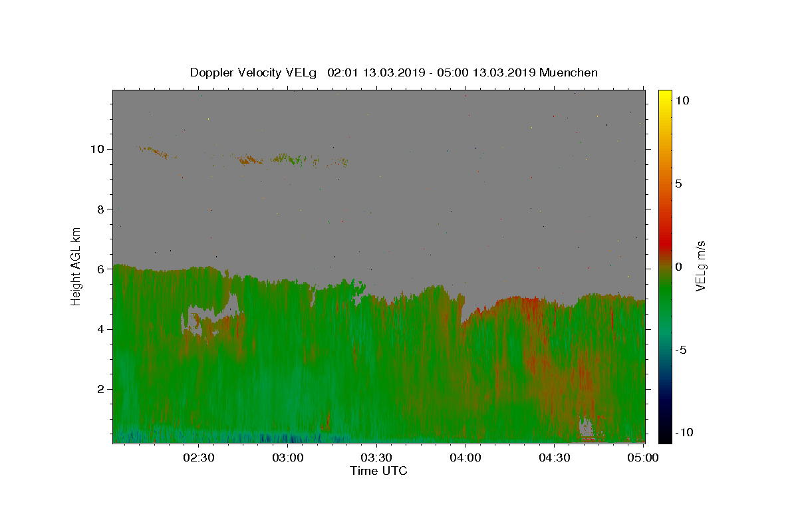This screenshot has width=798, height=532.
Task: Click the 04:00 time tick label
Action: (465, 458)
